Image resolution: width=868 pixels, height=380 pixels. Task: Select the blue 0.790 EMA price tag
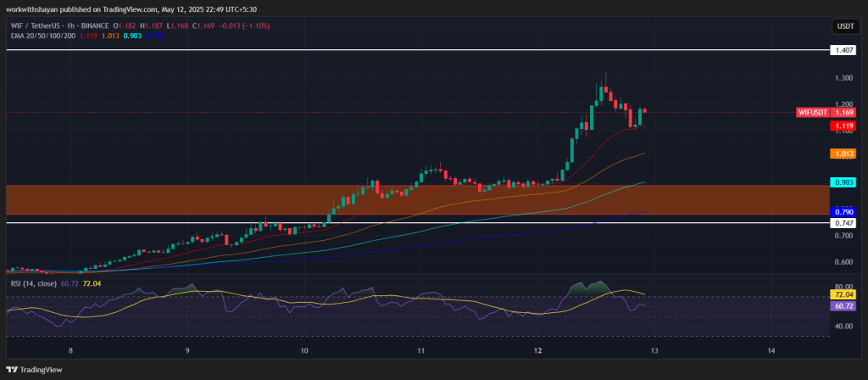click(x=844, y=211)
